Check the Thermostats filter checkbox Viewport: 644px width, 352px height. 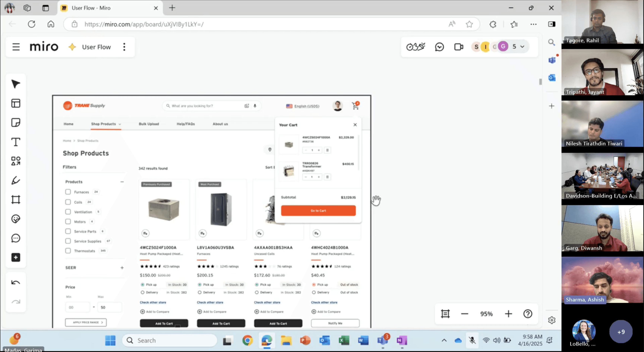coord(68,251)
